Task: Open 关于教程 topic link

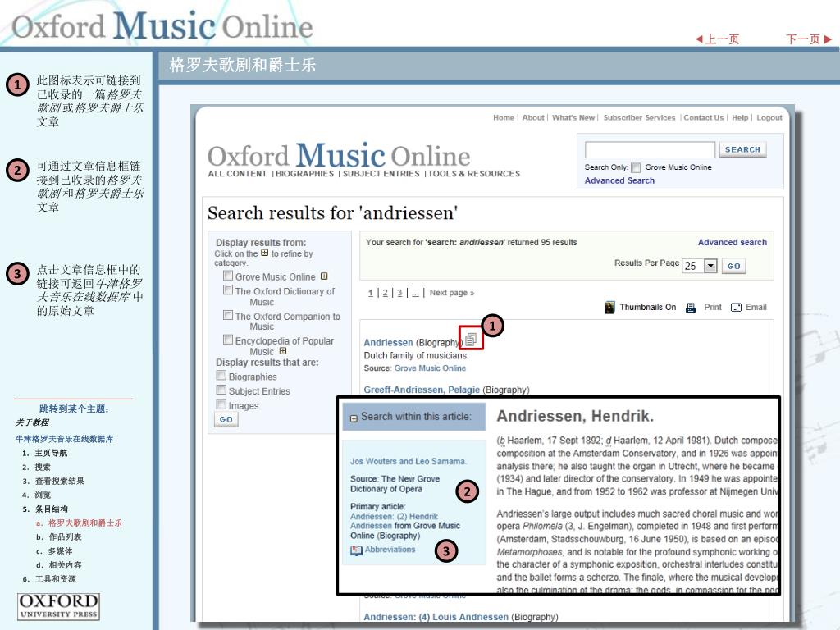Action: (x=33, y=422)
